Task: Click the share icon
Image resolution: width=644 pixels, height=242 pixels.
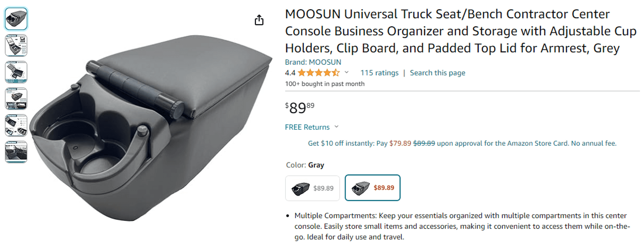Action: (260, 20)
